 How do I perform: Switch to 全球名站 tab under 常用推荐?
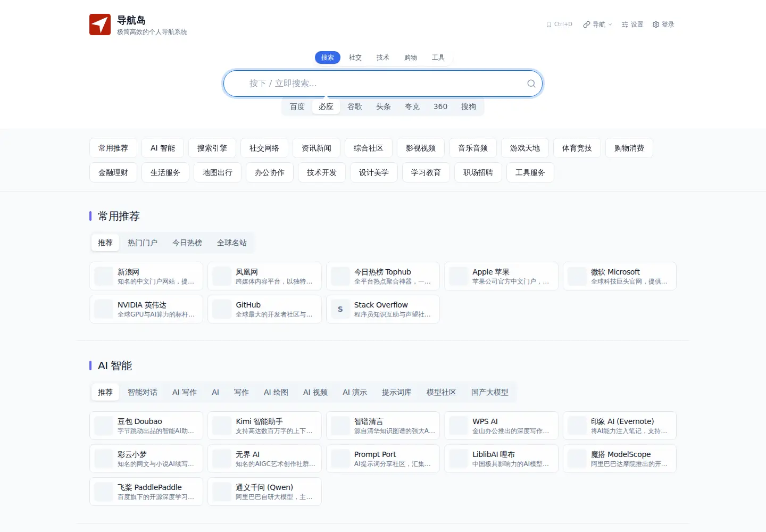232,243
